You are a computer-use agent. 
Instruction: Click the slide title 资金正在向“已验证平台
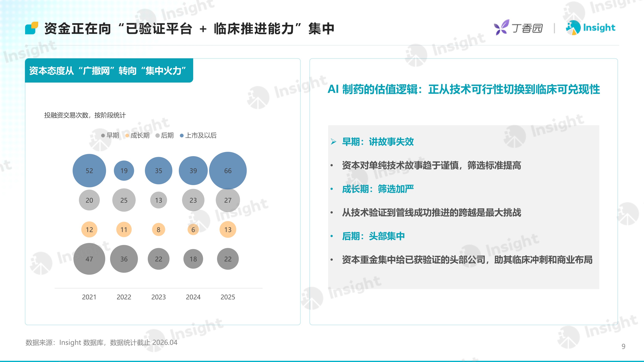click(x=118, y=29)
